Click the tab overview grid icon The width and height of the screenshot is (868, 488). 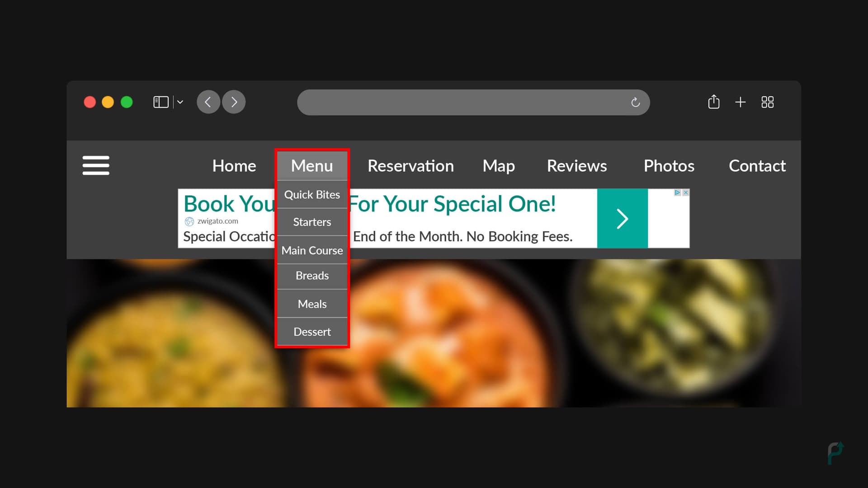point(768,102)
